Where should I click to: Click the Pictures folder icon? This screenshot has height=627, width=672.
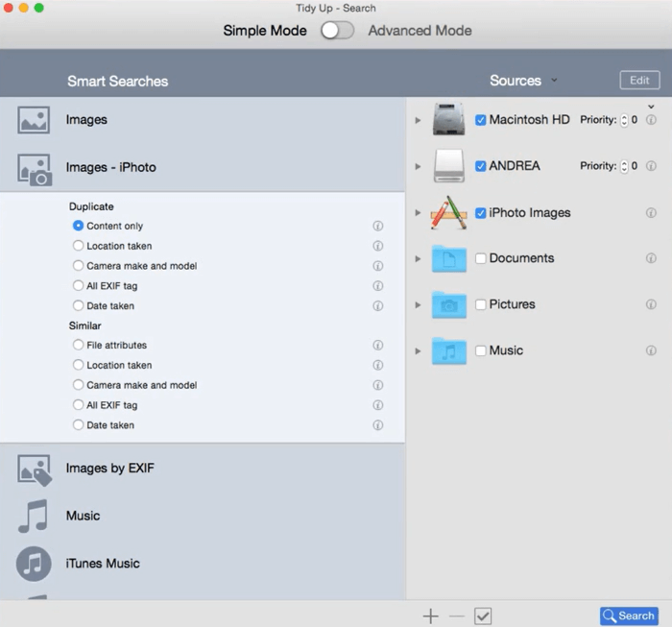(448, 304)
